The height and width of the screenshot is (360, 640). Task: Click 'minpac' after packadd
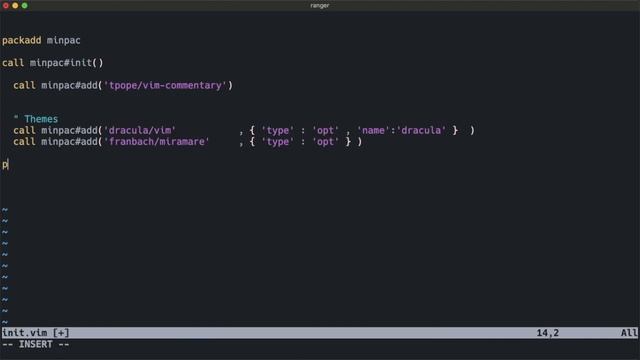point(64,40)
